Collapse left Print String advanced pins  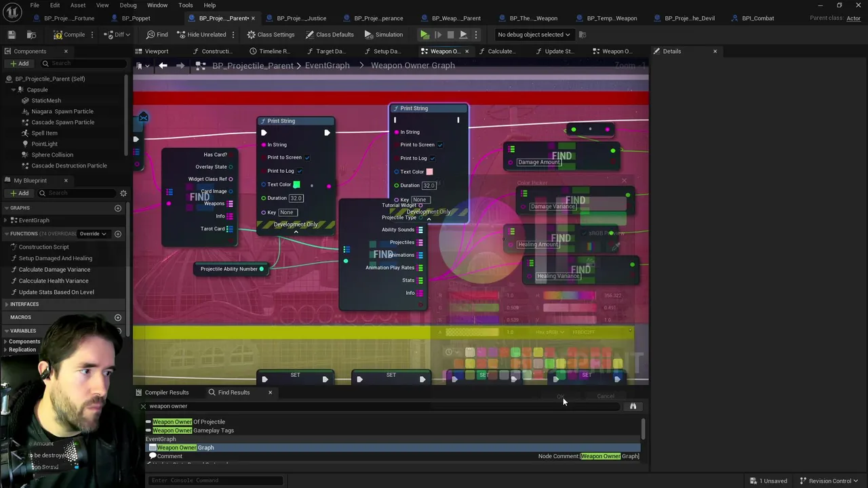(296, 232)
